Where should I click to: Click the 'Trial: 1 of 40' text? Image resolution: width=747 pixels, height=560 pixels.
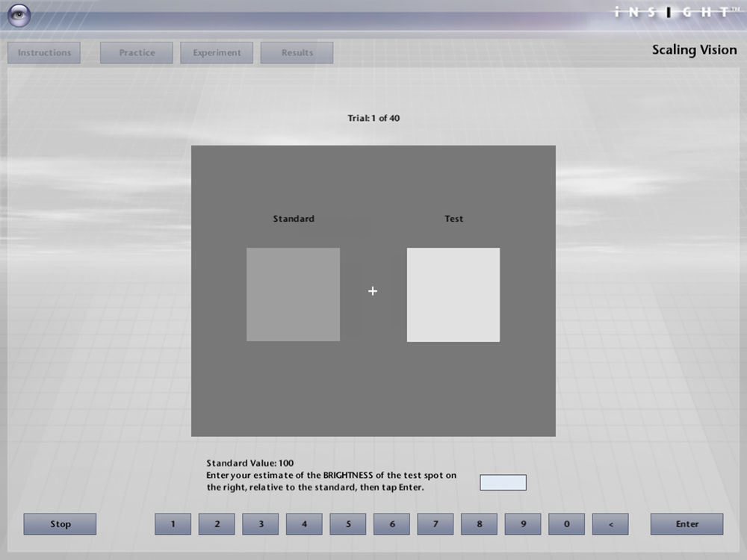(x=373, y=118)
